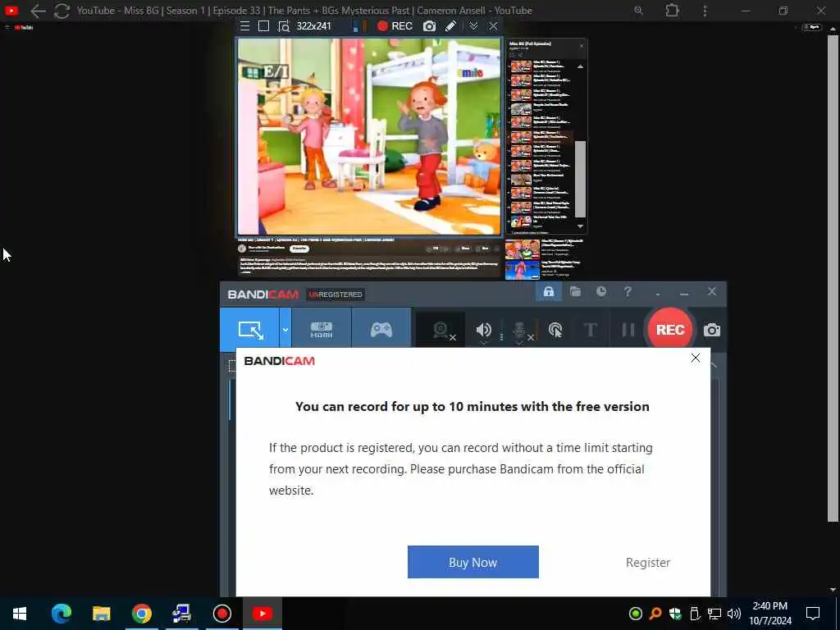Expand the screen recording mode dropdown arrow
The height and width of the screenshot is (630, 840).
[285, 330]
